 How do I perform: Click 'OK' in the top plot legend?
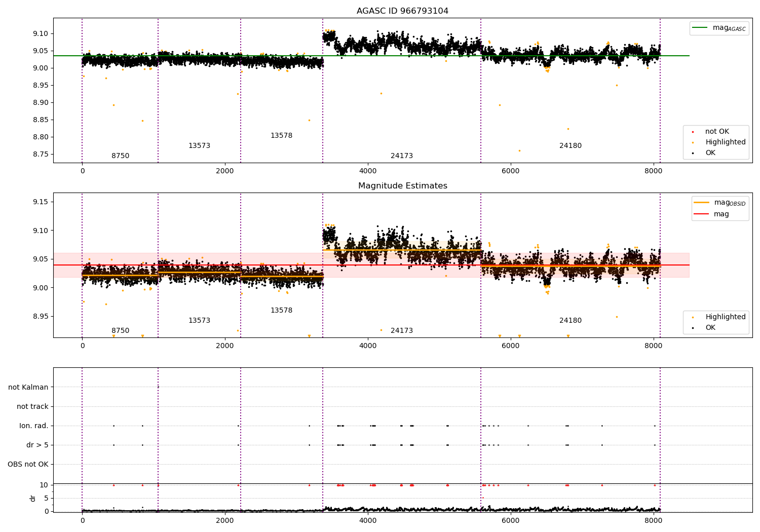tap(710, 153)
